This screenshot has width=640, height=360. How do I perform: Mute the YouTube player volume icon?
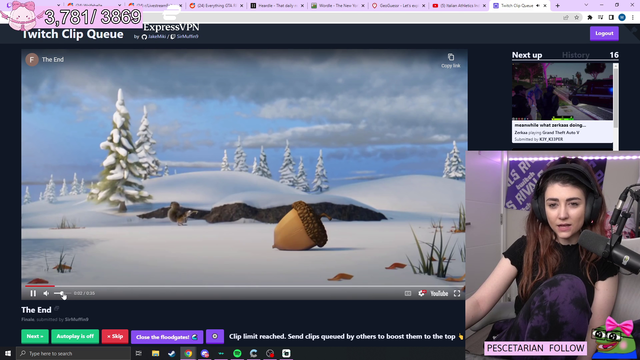pos(46,293)
